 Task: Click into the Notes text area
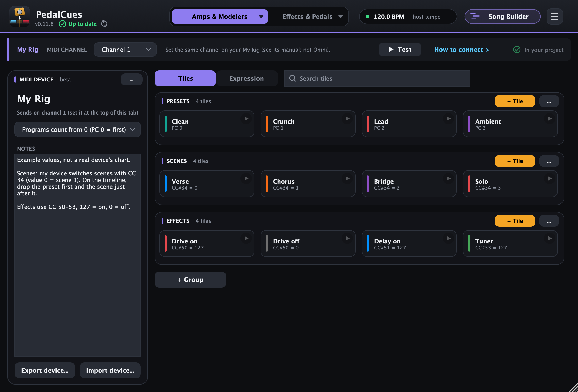[78, 255]
